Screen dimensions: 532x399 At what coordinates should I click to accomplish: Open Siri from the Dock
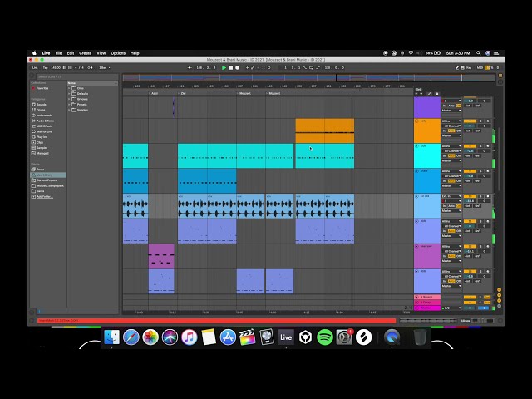(170, 337)
